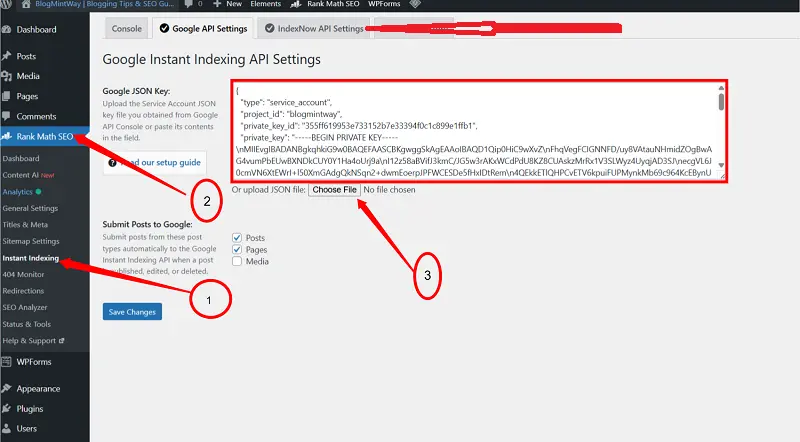Viewport: 800px width, 442px height.
Task: Open the + New menu in admin bar
Action: tap(226, 5)
